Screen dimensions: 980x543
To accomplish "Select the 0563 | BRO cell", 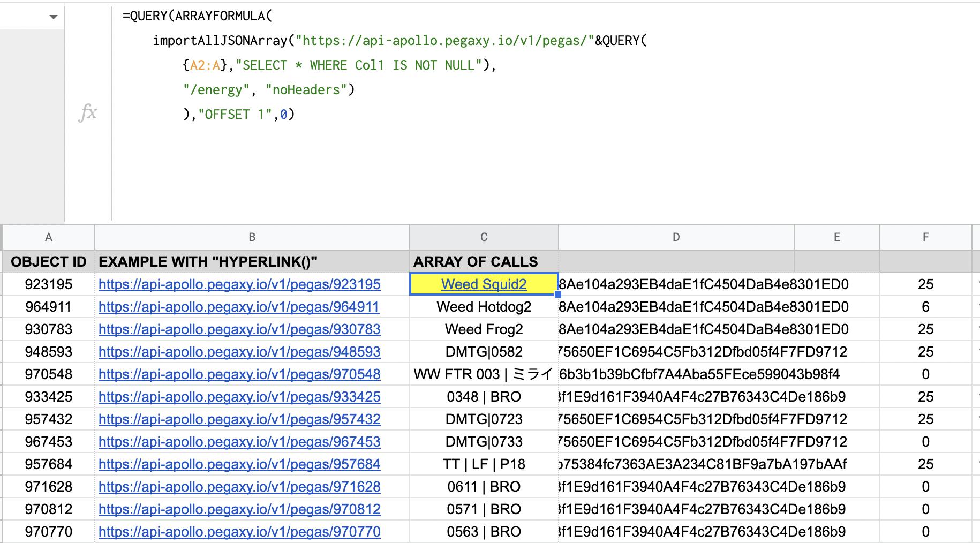I will 484,532.
